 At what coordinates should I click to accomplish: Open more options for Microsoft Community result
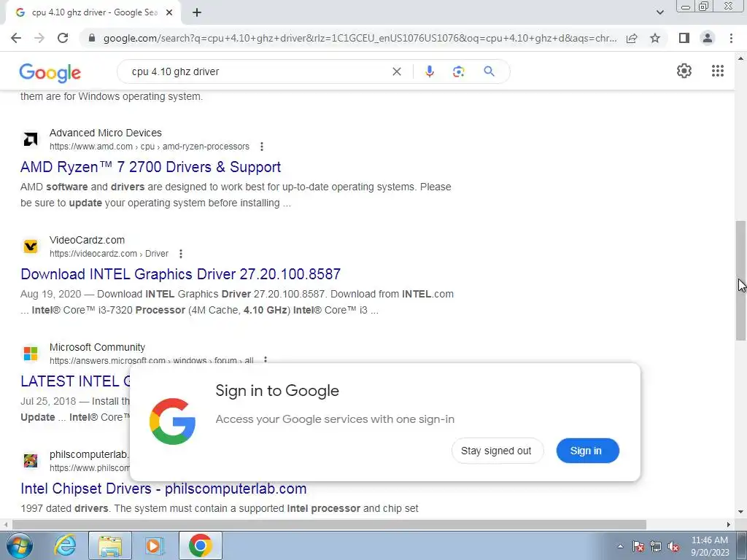pos(266,360)
